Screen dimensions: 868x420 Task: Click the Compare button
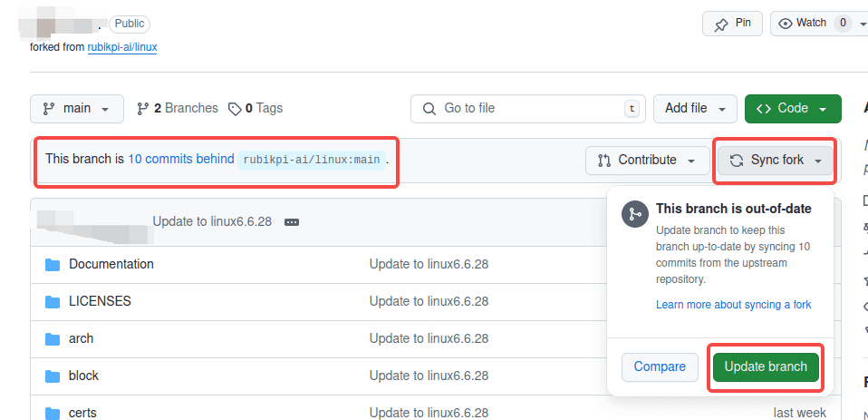coord(660,366)
